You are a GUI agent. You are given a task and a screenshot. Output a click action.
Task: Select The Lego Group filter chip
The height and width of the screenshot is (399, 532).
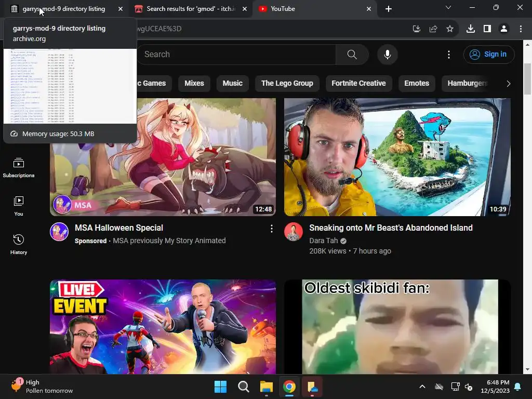point(287,84)
